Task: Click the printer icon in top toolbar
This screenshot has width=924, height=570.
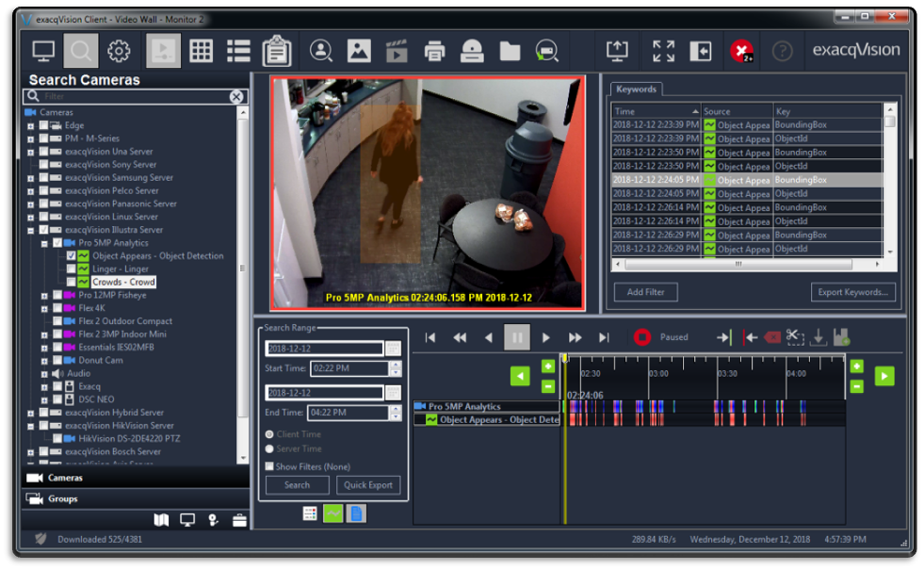Action: (434, 51)
